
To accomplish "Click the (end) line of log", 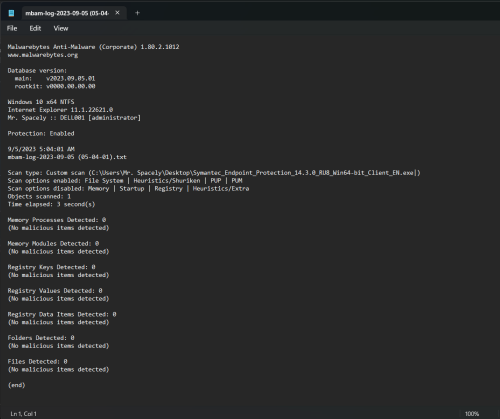I will click(16, 385).
